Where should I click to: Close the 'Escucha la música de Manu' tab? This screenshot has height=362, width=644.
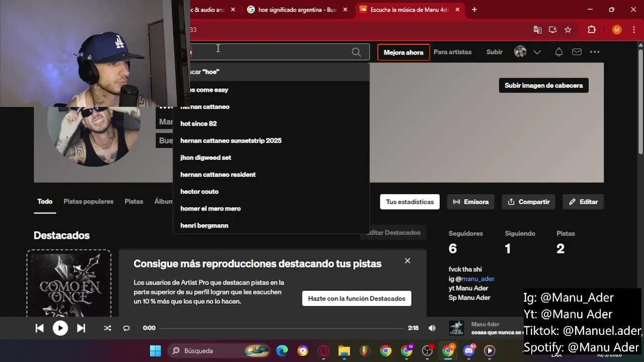[457, 10]
